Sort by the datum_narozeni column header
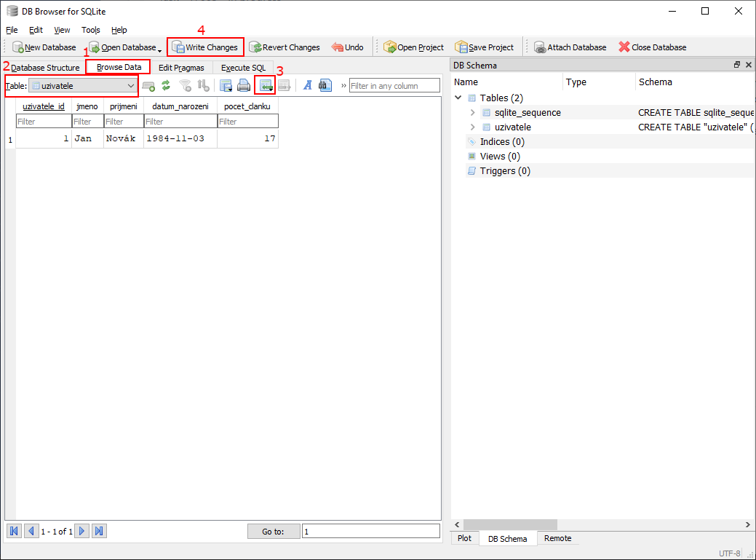This screenshot has height=560, width=756. coord(180,106)
